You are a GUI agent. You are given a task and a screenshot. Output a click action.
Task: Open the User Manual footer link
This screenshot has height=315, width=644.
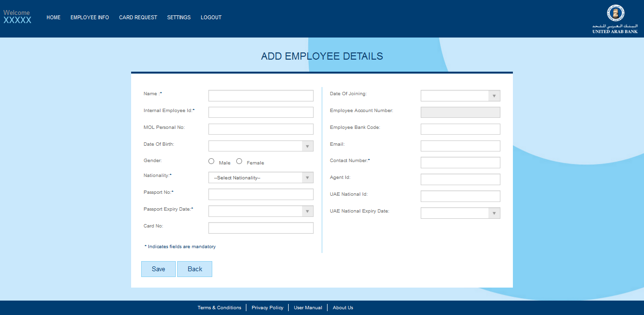pyautogui.click(x=308, y=308)
